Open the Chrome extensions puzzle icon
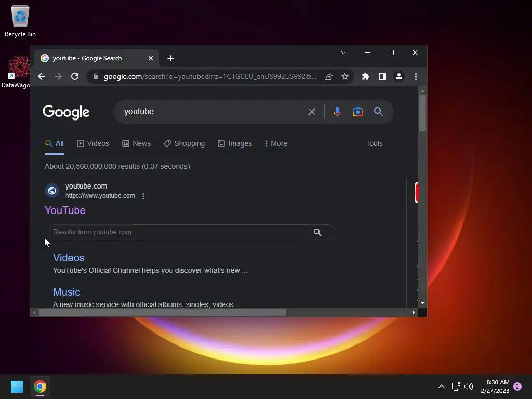 [x=365, y=77]
